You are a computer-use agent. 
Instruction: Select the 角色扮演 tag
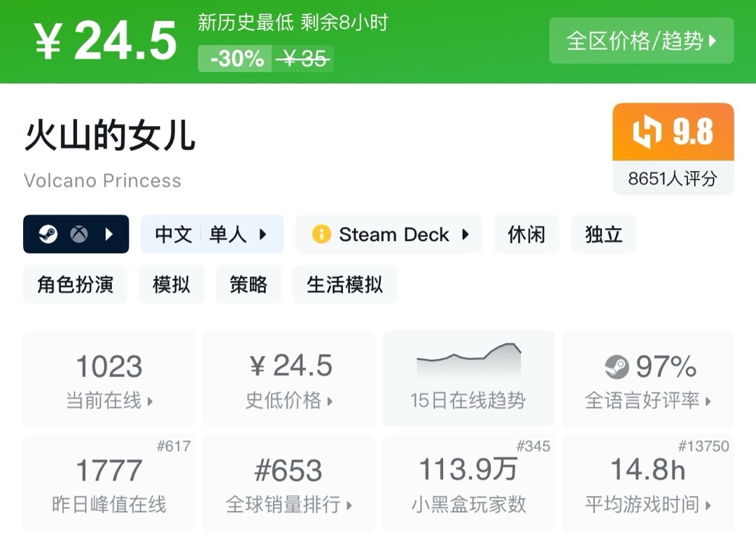pos(75,284)
